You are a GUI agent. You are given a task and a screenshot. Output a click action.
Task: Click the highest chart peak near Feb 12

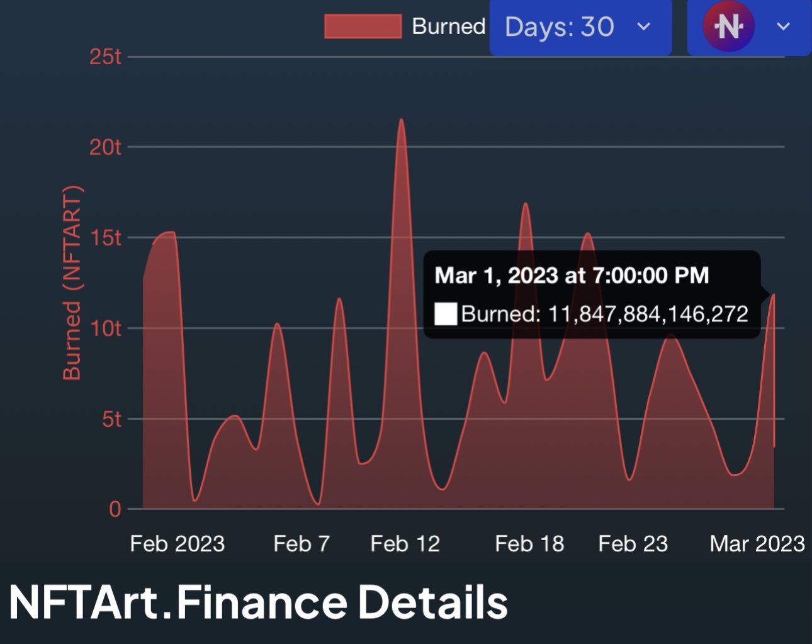pos(401,120)
